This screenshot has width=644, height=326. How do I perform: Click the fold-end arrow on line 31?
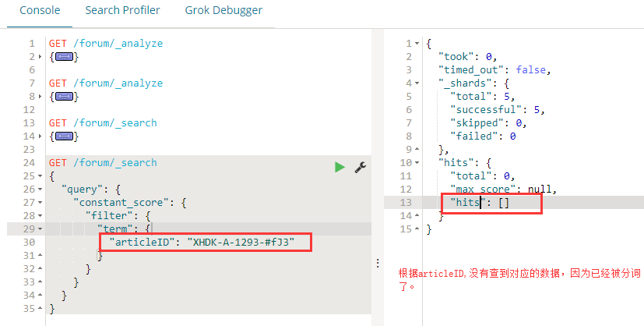[40, 255]
